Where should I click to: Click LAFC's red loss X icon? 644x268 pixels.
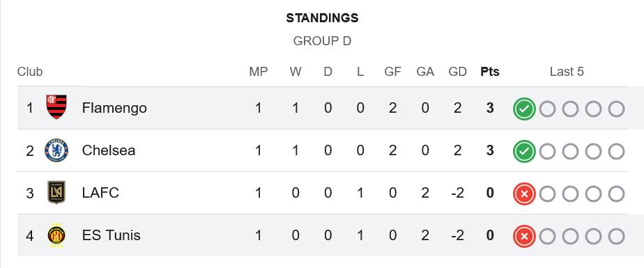[524, 194]
